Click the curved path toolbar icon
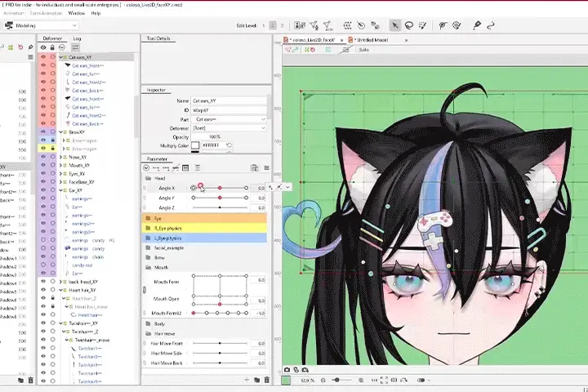 (491, 25)
